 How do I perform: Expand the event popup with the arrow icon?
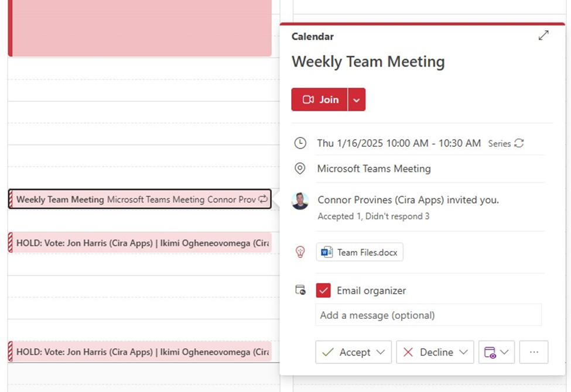pyautogui.click(x=543, y=35)
